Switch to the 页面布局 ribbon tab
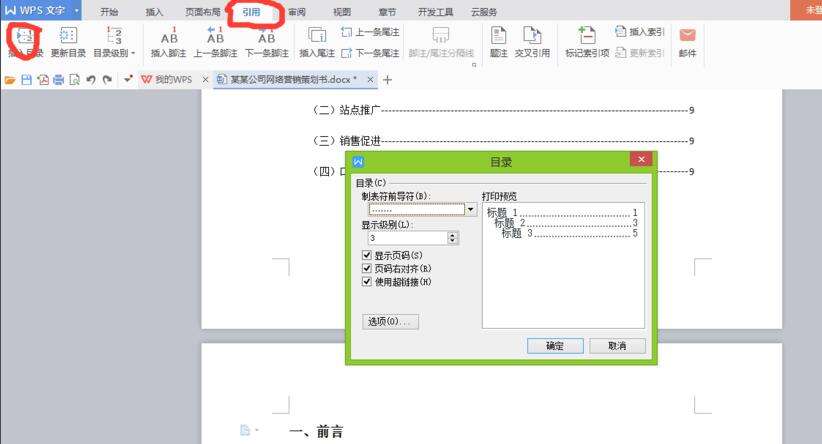Viewport: 822px width, 444px height. coord(202,12)
